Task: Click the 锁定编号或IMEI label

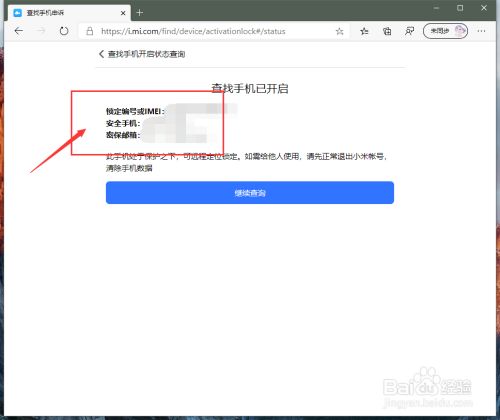Action: point(135,111)
